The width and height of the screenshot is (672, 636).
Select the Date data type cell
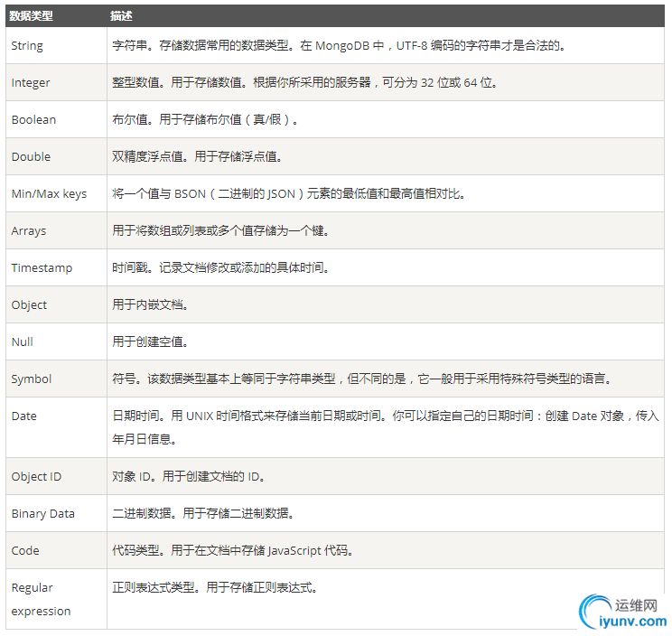click(x=56, y=427)
